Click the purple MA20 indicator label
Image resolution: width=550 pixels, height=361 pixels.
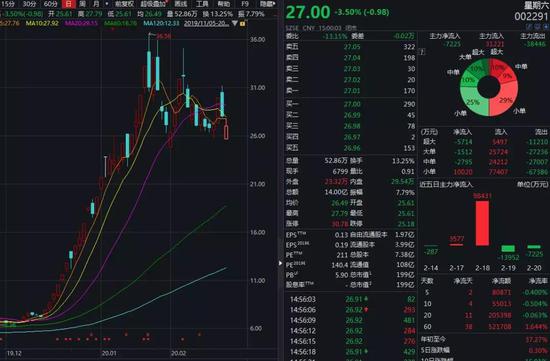[x=81, y=23]
